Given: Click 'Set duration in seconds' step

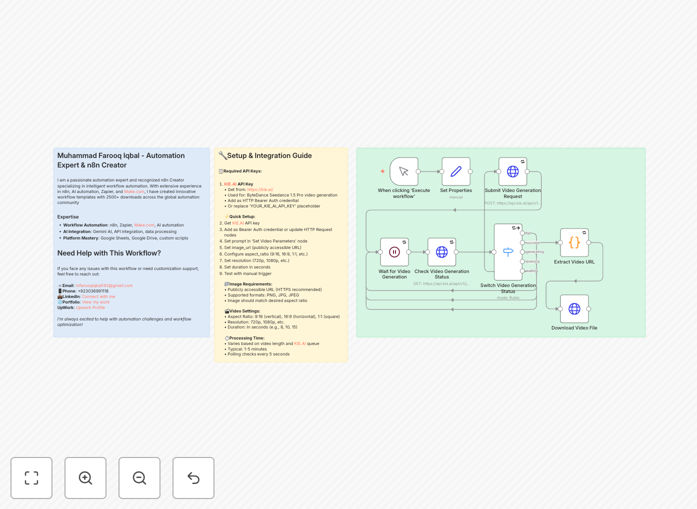Looking at the screenshot, I should [x=244, y=267].
